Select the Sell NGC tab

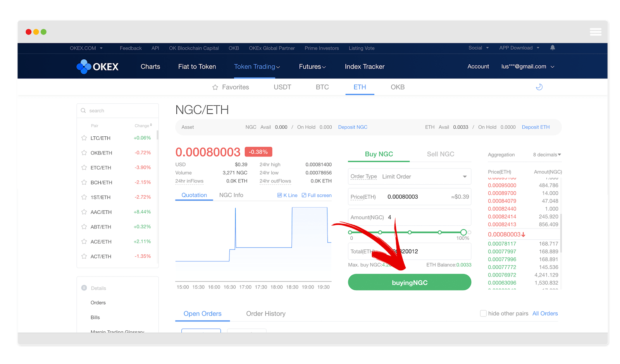pos(441,154)
